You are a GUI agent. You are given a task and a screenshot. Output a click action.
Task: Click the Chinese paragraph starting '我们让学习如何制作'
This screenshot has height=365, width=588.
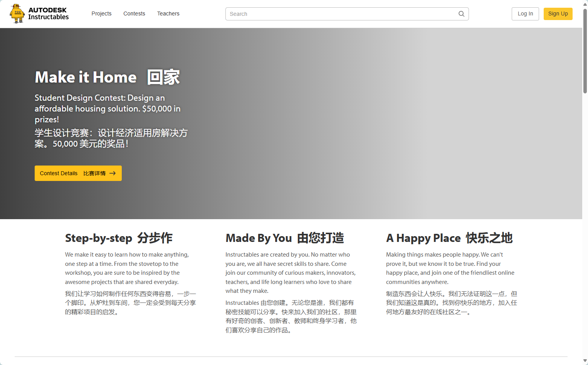[131, 303]
